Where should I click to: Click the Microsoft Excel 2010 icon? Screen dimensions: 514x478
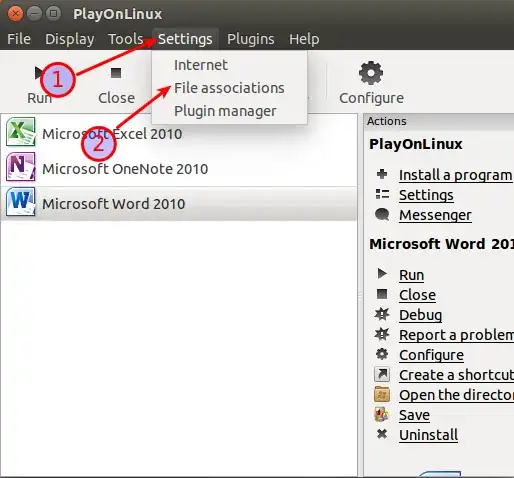(x=21, y=132)
